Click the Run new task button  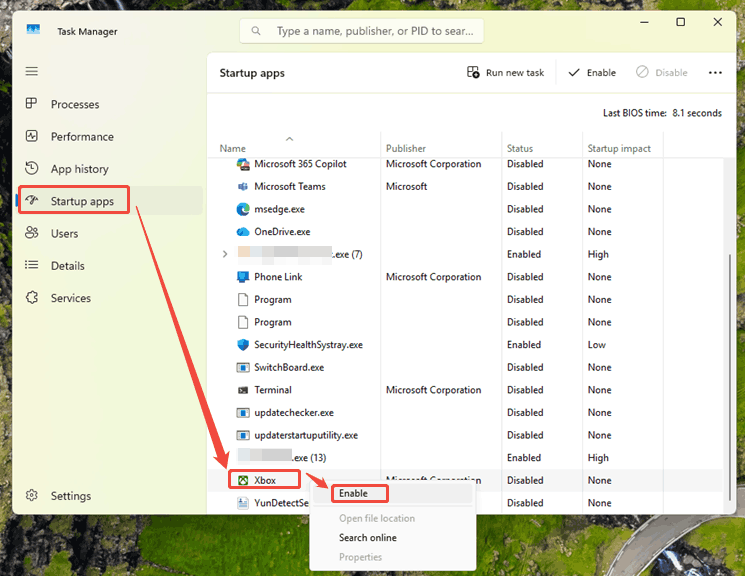tap(506, 73)
